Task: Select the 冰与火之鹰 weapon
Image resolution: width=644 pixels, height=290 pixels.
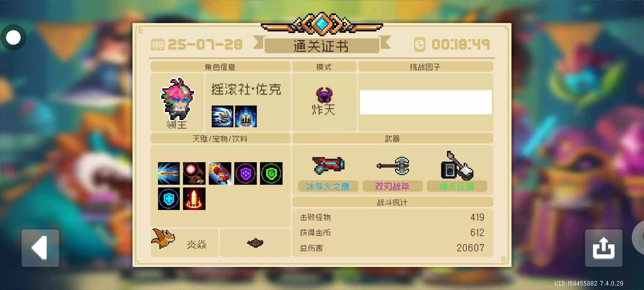Action: 328,172
